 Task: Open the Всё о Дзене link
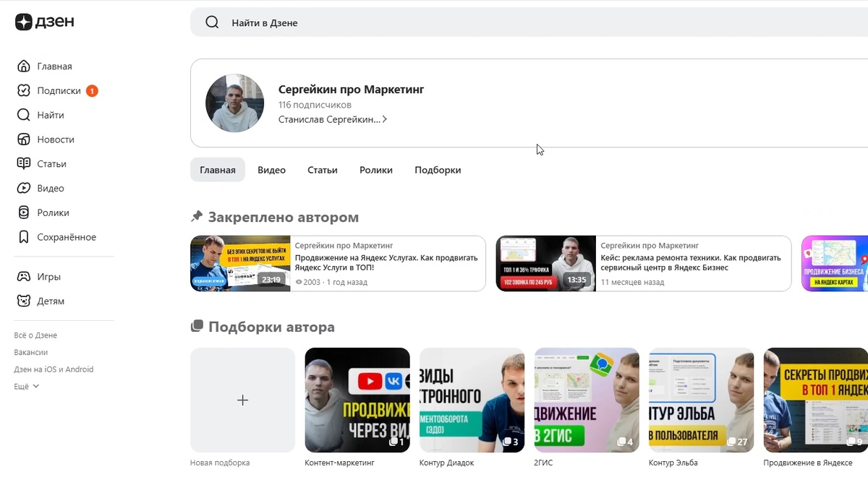click(x=35, y=335)
